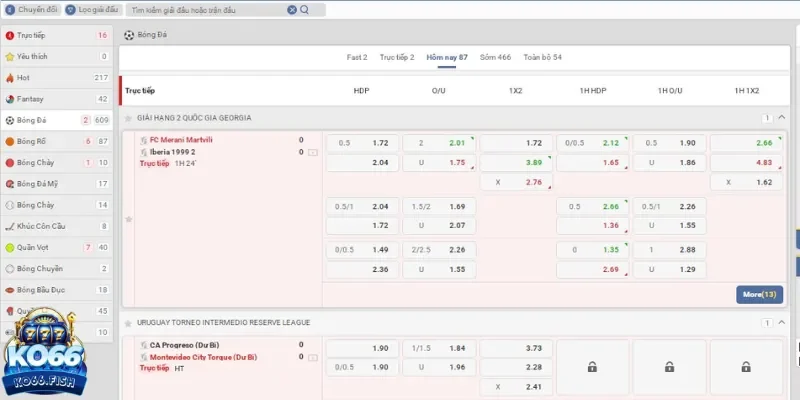Image resolution: width=800 pixels, height=400 pixels.
Task: Select Khúc Côn Cầu hockey sport
Action: tap(10, 226)
